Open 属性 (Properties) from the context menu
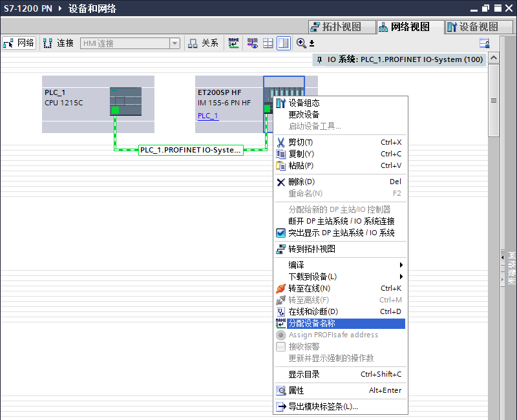Screen dimensions: 517x420 (341, 390)
